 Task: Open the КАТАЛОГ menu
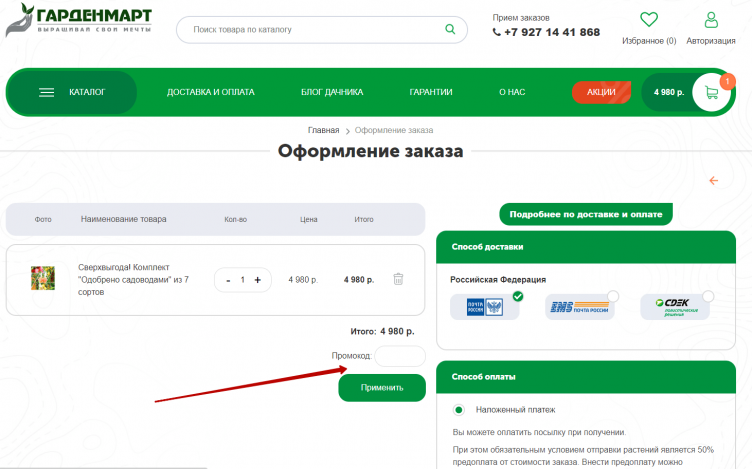(x=71, y=92)
